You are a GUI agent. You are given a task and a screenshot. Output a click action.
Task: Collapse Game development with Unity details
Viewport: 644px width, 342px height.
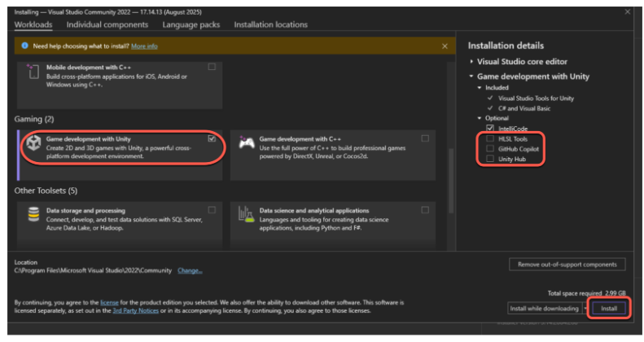coord(471,77)
